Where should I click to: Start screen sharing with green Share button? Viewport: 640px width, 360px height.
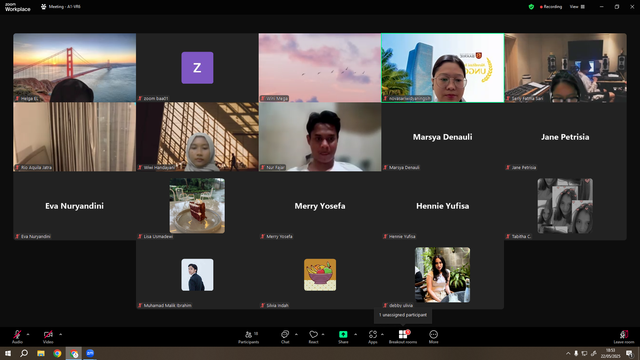tap(343, 337)
